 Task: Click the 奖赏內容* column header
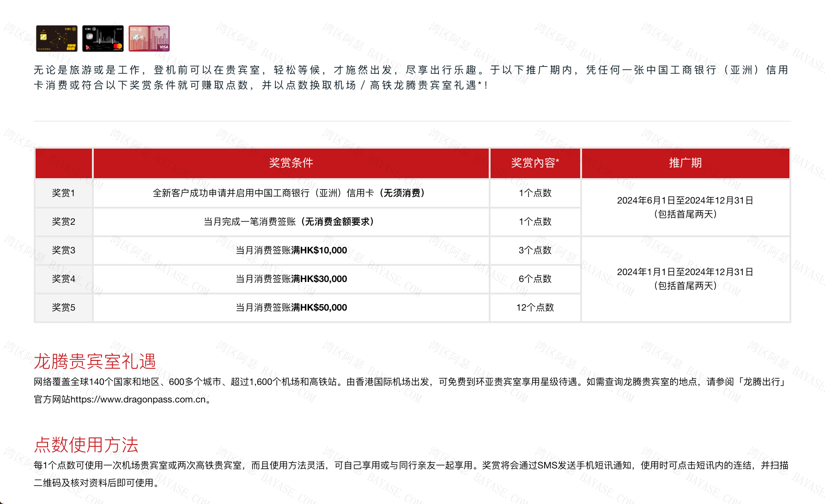535,163
